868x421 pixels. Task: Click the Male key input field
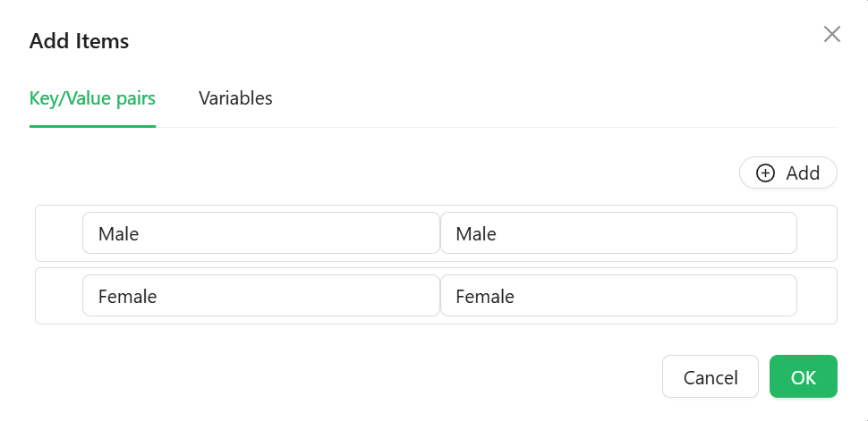[260, 234]
